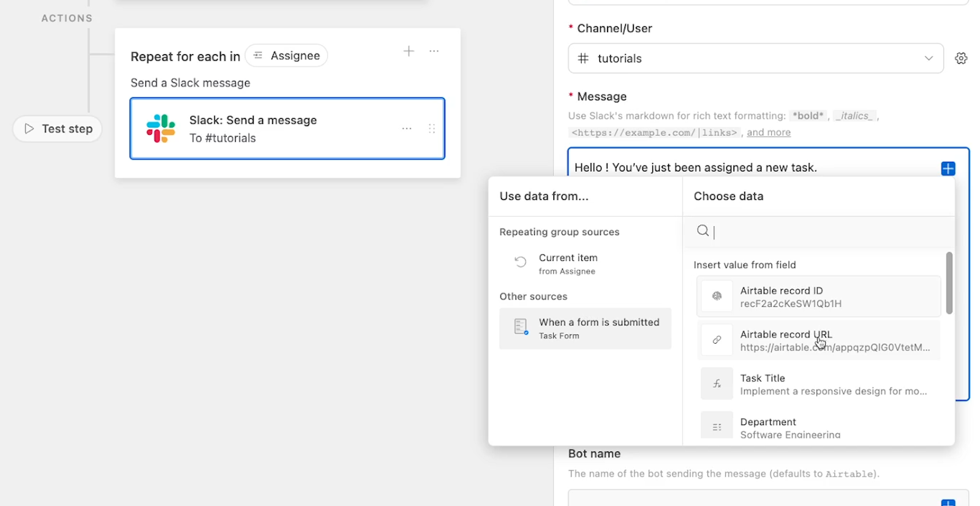Click the 'Bot name' field label
The image size is (980, 506).
pyautogui.click(x=594, y=454)
